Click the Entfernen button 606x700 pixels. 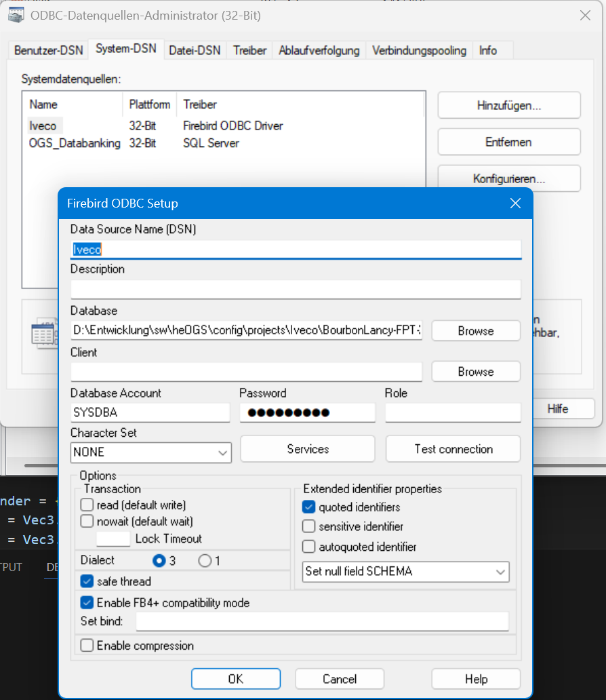(x=509, y=142)
